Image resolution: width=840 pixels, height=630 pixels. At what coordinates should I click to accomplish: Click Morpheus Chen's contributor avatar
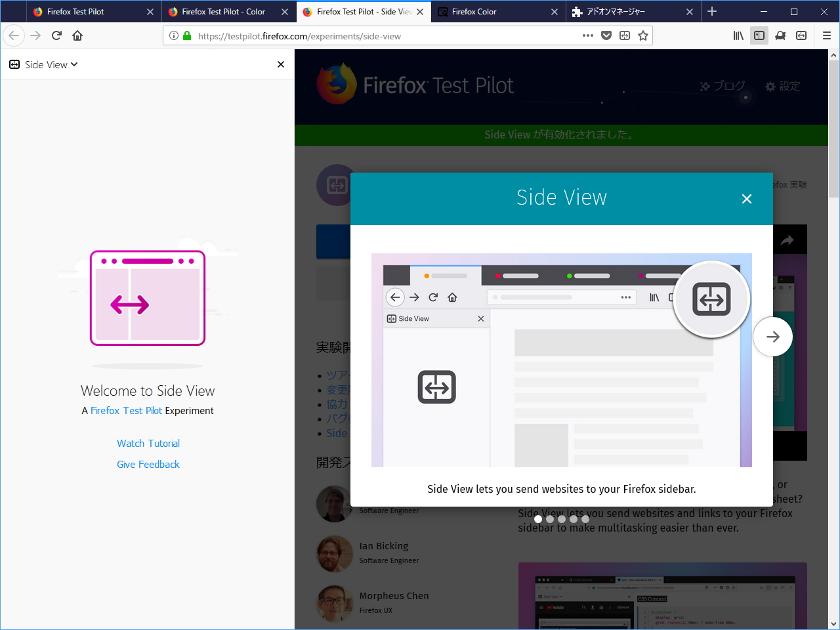click(335, 603)
